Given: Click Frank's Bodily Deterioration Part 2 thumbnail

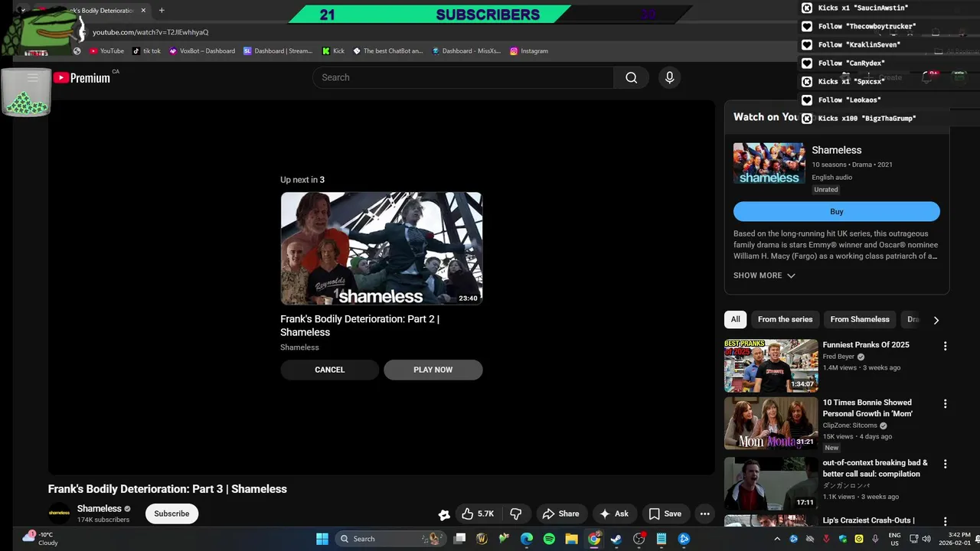Looking at the screenshot, I should [381, 249].
